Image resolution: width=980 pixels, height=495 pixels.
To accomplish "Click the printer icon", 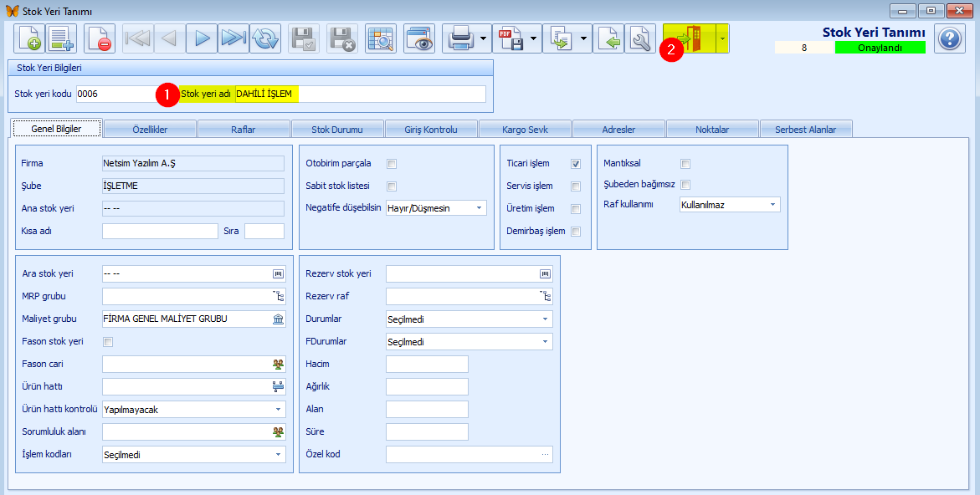I will (461, 38).
